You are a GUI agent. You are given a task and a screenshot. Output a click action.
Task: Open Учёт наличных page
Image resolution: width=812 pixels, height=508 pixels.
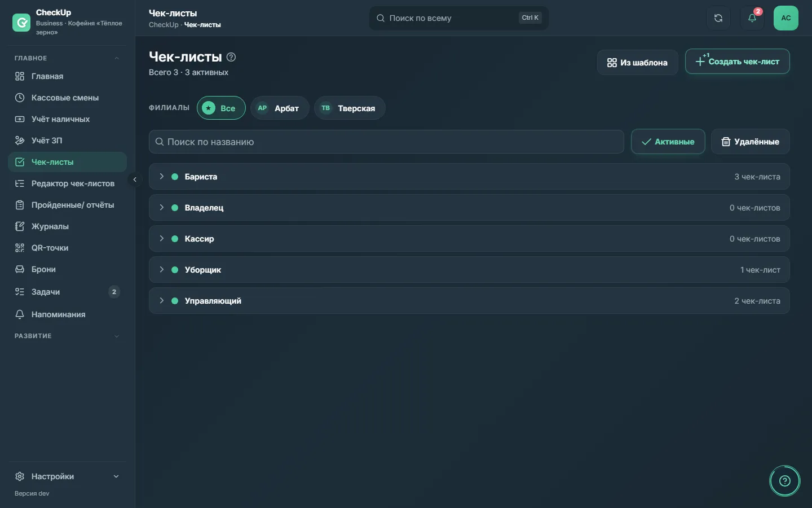tap(68, 119)
